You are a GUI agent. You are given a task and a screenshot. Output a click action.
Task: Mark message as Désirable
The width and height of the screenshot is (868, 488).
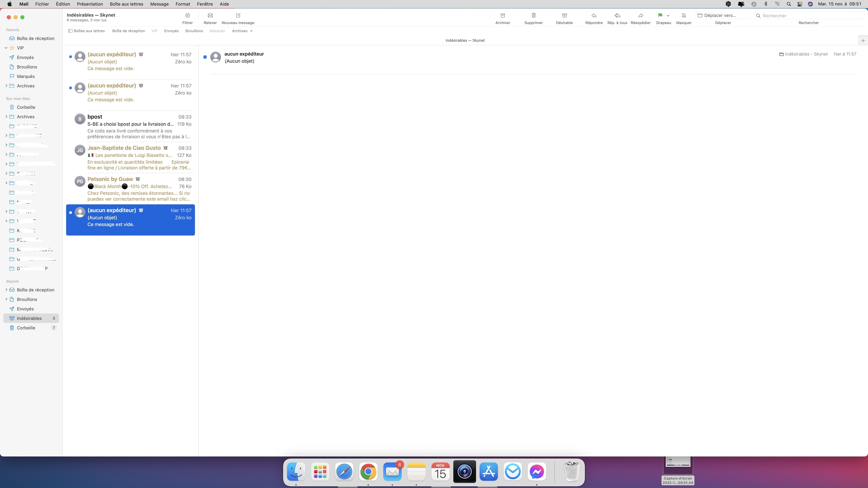pos(564,15)
